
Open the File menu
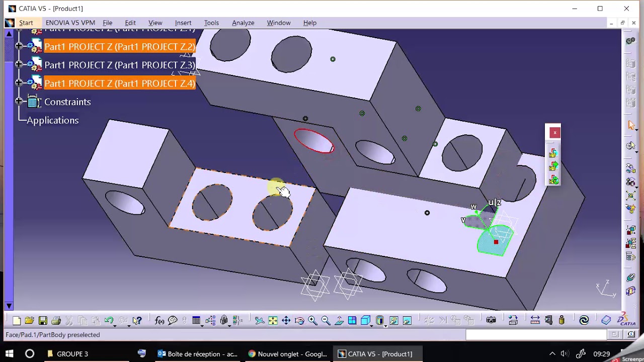107,23
